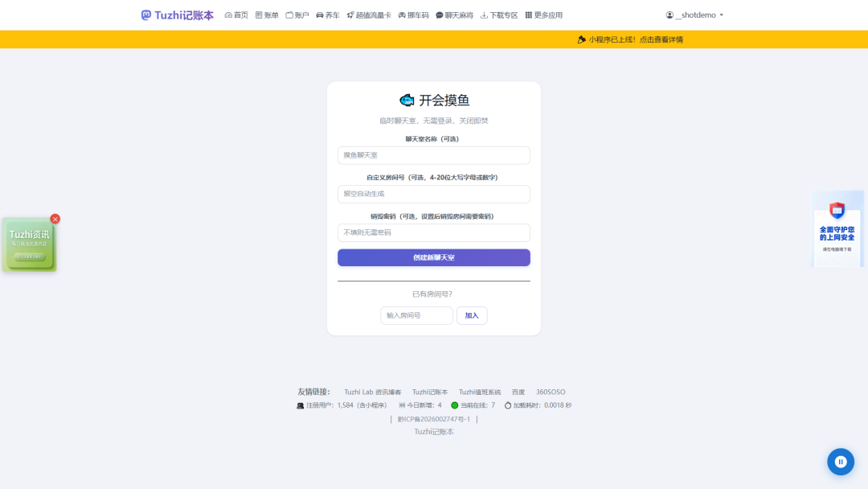Click the 超值流量卡 rocket icon

click(350, 15)
